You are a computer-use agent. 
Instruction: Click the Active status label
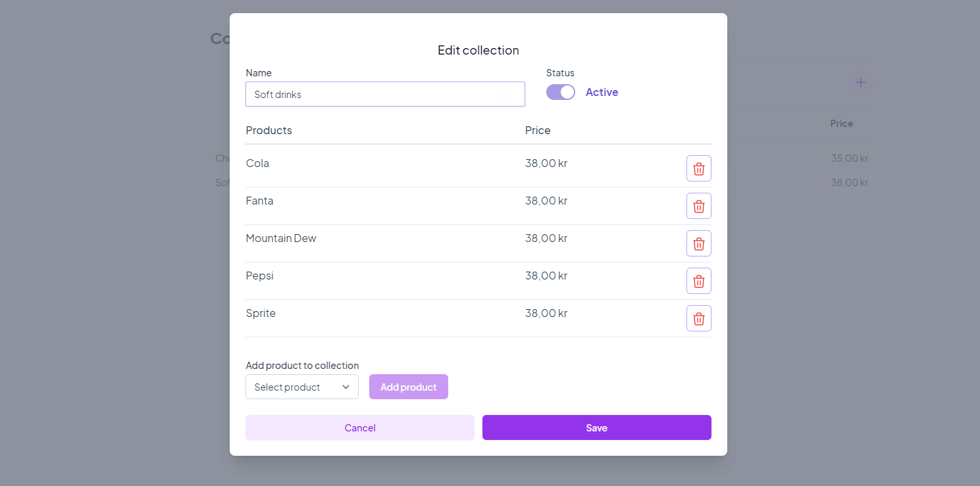(602, 92)
